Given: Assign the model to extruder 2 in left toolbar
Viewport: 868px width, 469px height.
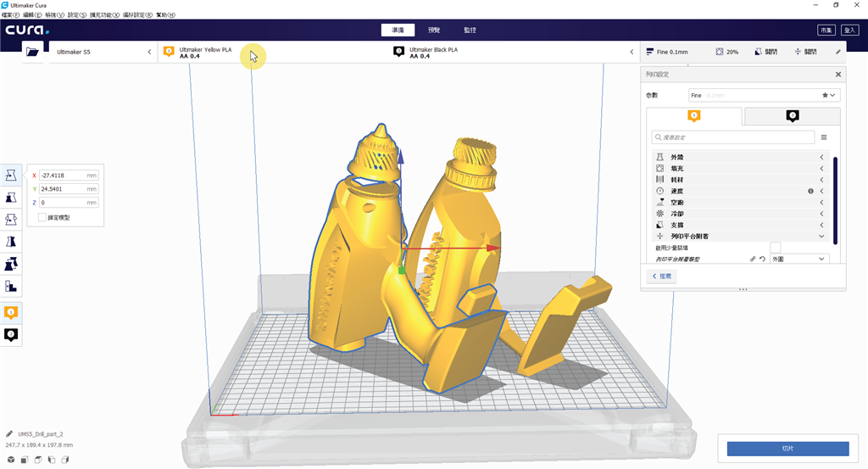Looking at the screenshot, I should pyautogui.click(x=11, y=335).
